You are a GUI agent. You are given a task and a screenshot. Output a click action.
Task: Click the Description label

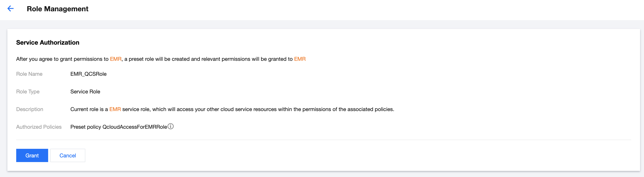[x=29, y=109]
